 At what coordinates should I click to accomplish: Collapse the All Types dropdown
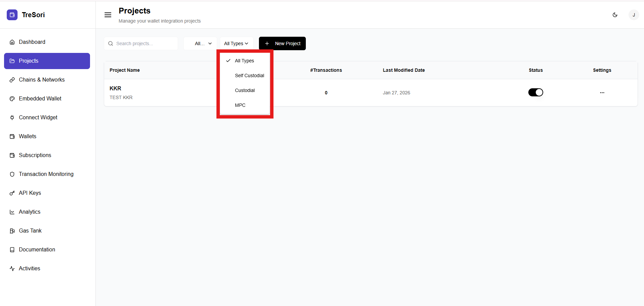pos(236,43)
